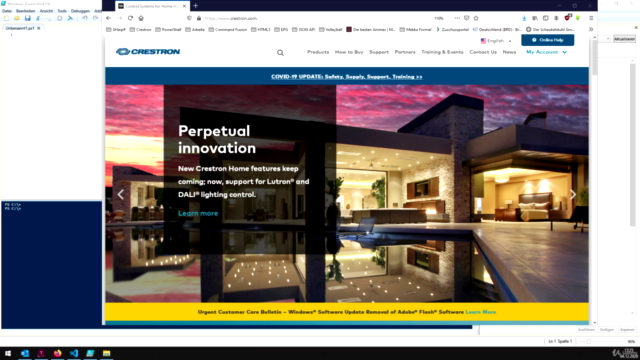Click Learn more on the hero slide
The height and width of the screenshot is (360, 640).
click(198, 213)
